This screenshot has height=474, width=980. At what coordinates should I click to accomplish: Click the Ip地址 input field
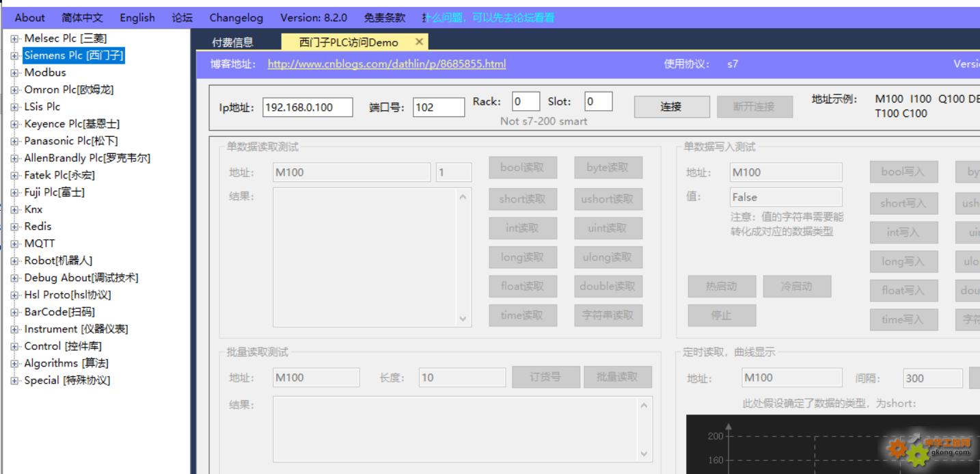point(308,107)
